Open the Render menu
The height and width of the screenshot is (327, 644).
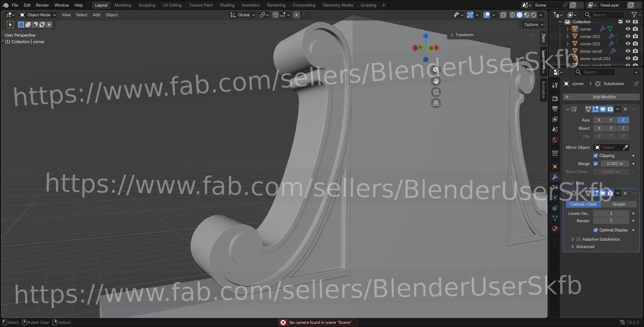(x=42, y=5)
